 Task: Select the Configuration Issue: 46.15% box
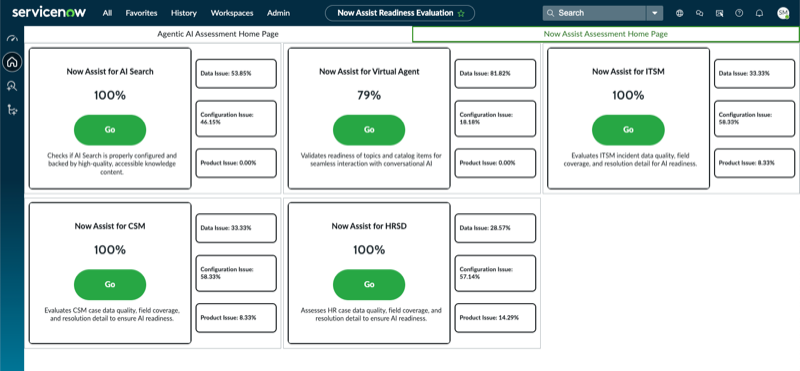click(236, 118)
